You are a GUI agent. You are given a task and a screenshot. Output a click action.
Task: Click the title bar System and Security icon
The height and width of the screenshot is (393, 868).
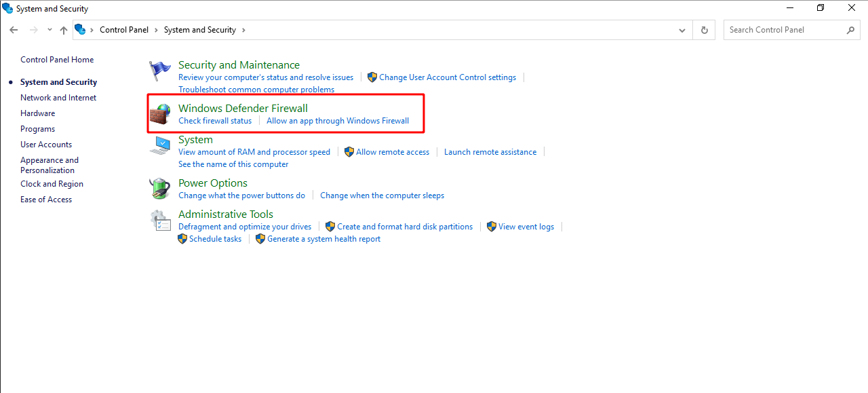pyautogui.click(x=7, y=9)
